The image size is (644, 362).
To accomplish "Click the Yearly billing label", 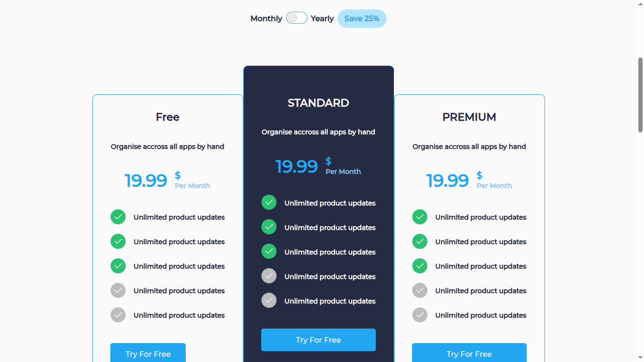I will point(322,19).
